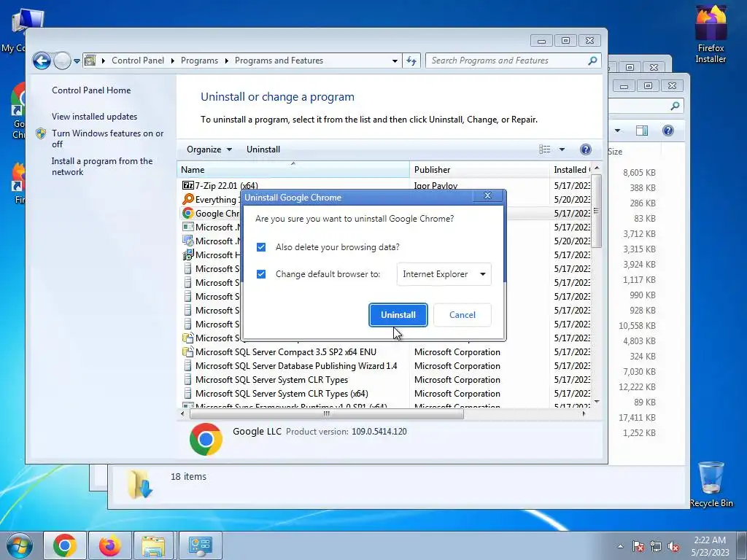Select Microsoft SQL Server System CLR Types (x64)

click(282, 393)
